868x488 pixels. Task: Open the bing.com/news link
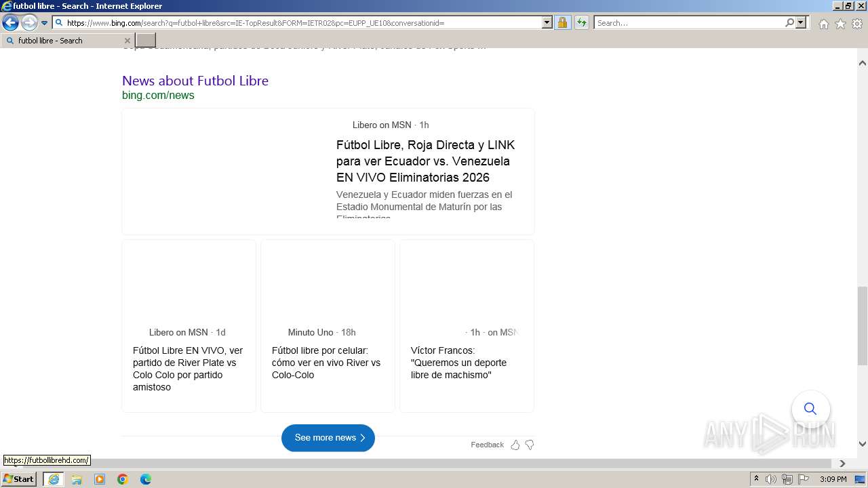click(158, 96)
